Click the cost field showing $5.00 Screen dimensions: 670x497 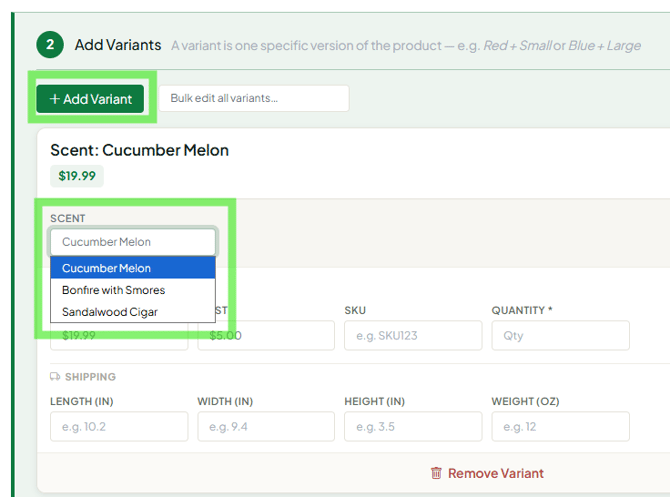click(x=266, y=335)
